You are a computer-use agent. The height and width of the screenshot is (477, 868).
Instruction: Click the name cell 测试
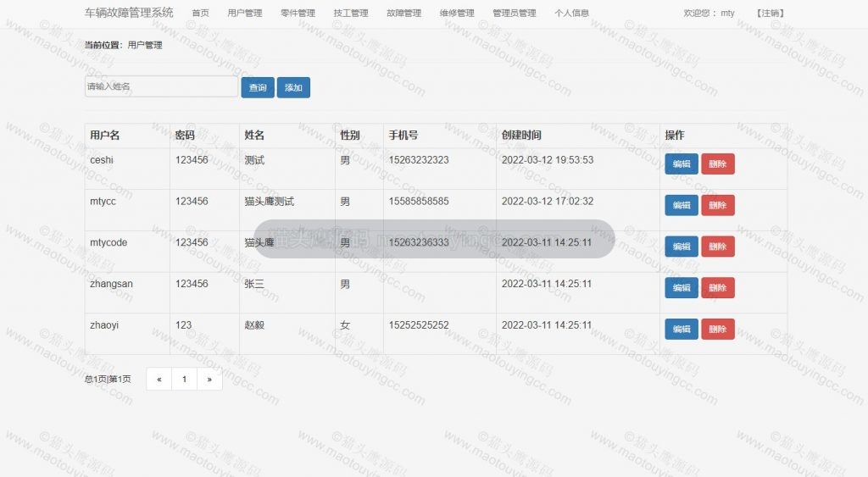254,160
